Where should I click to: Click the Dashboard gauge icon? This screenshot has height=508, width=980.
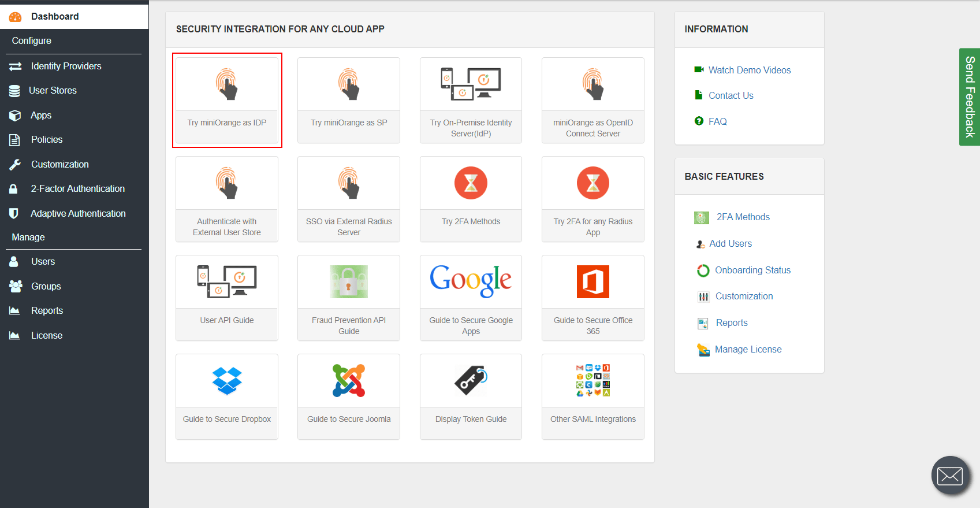[16, 17]
